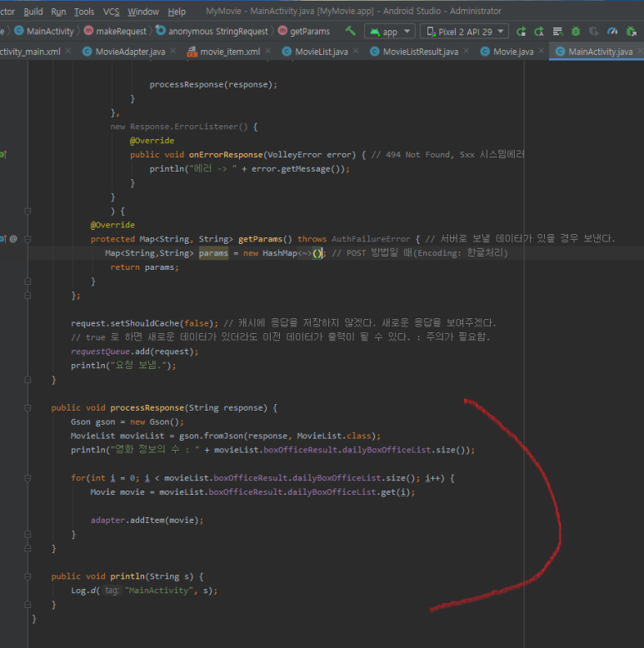Click the XML file icon on movie_item.xml tab
Viewport: 644px width, 648px height.
pos(192,52)
